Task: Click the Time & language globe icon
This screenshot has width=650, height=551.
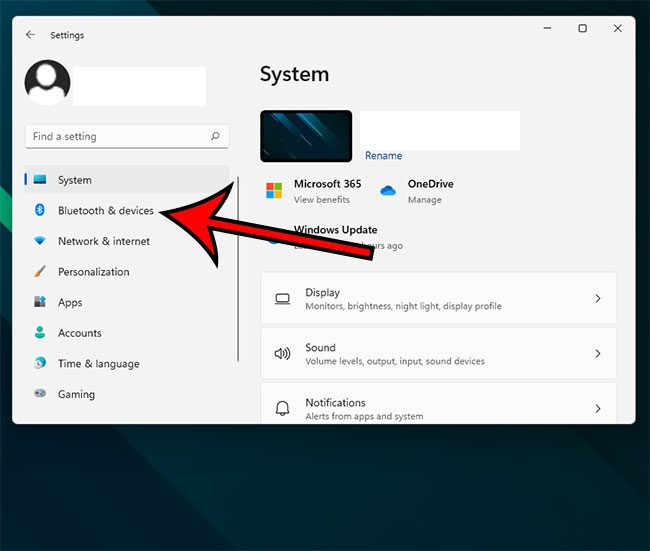Action: tap(40, 364)
